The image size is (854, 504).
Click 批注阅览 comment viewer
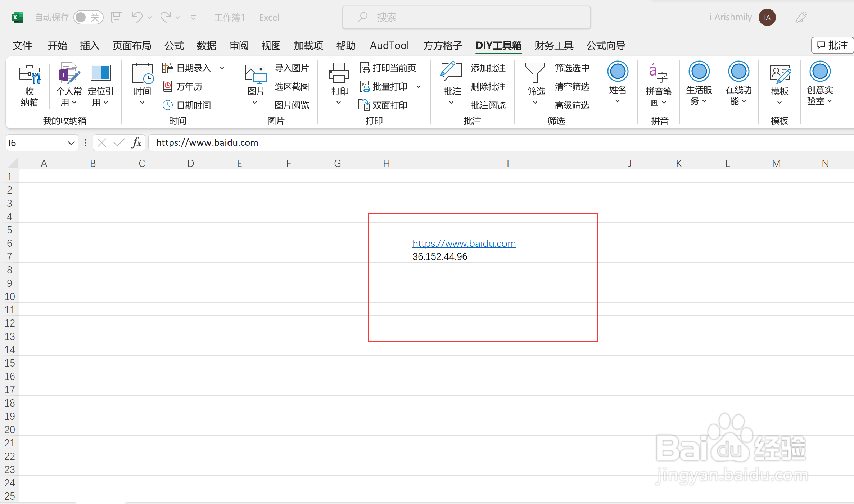488,105
